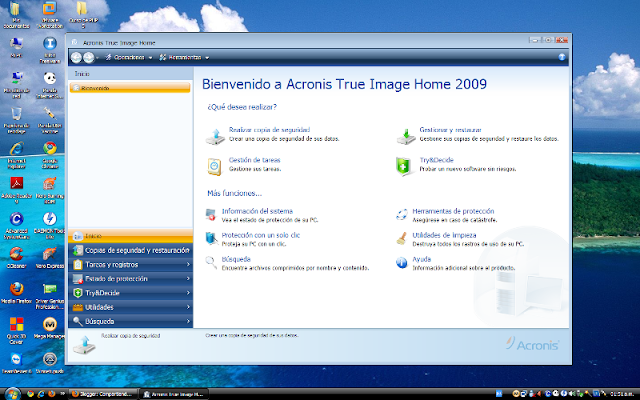
Task: Expand Tareas y registros chevron in sidebar
Action: [x=188, y=264]
